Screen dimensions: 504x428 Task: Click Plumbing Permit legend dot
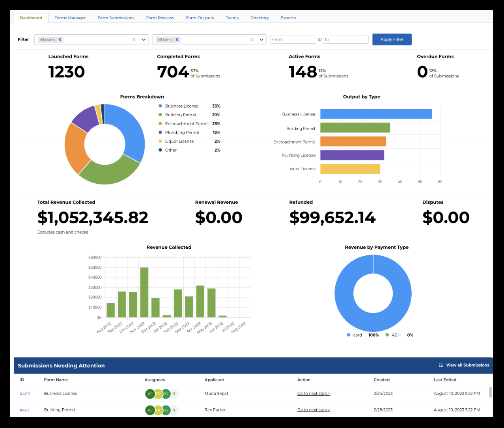point(160,132)
